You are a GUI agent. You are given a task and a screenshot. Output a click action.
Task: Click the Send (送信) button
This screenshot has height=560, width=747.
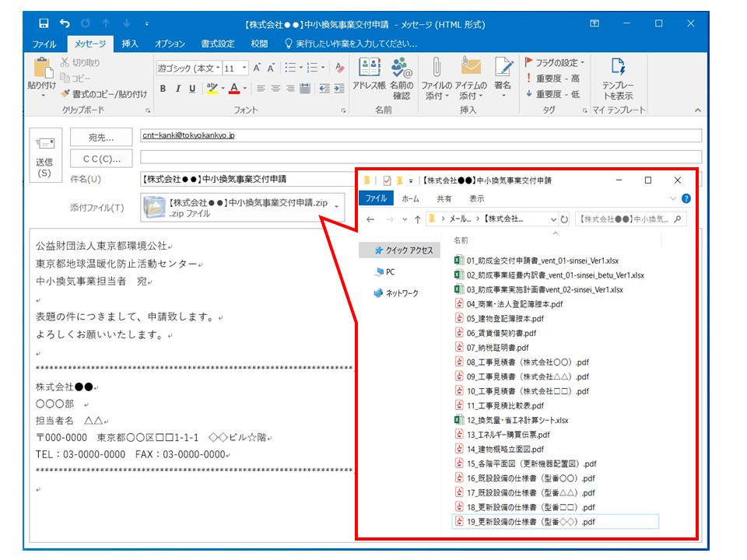coord(45,156)
